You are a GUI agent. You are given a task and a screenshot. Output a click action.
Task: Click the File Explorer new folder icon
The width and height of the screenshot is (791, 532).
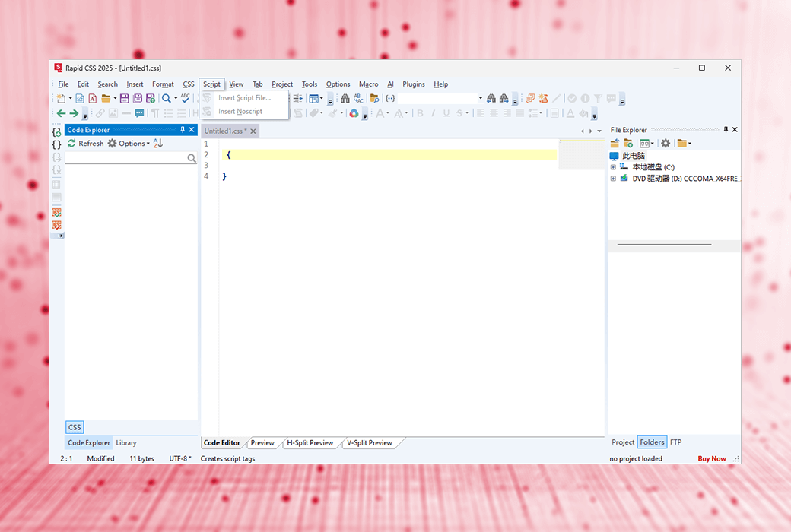click(628, 143)
